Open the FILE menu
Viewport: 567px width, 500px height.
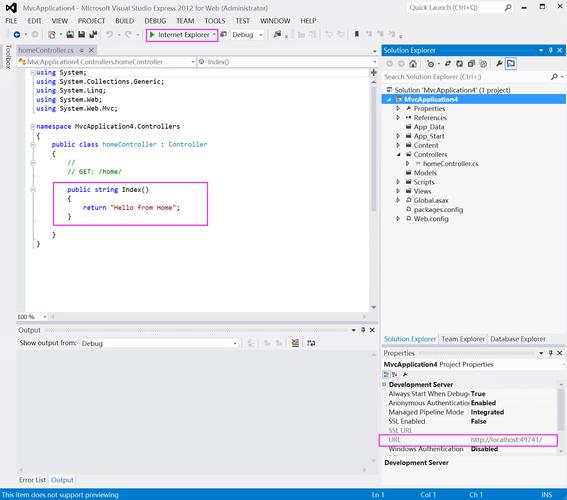[x=11, y=21]
